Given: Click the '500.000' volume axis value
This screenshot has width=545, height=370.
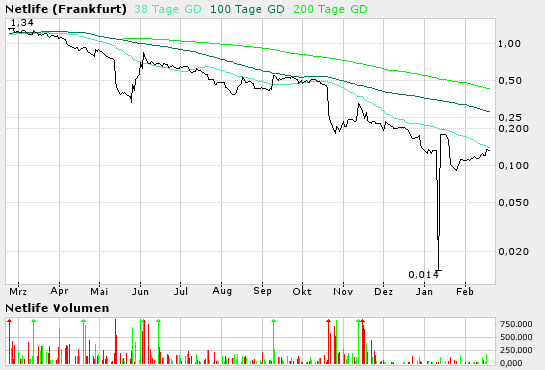Looking at the screenshot, I should point(516,337).
